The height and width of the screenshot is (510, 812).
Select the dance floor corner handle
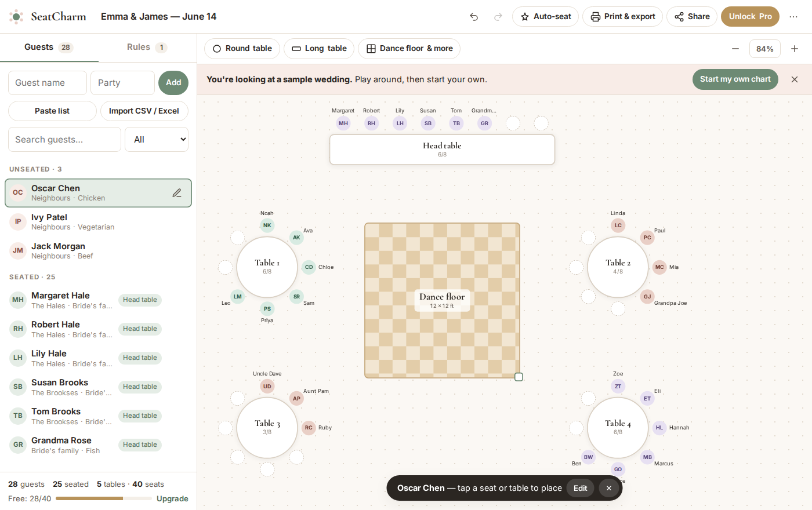point(519,377)
